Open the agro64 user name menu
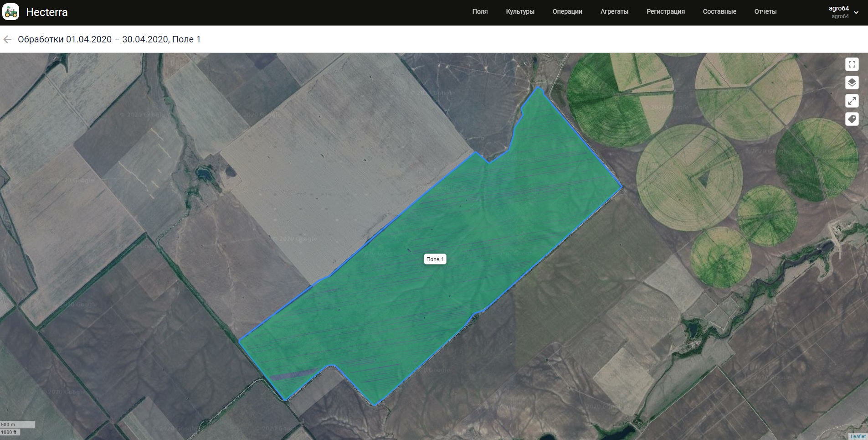 pos(838,9)
